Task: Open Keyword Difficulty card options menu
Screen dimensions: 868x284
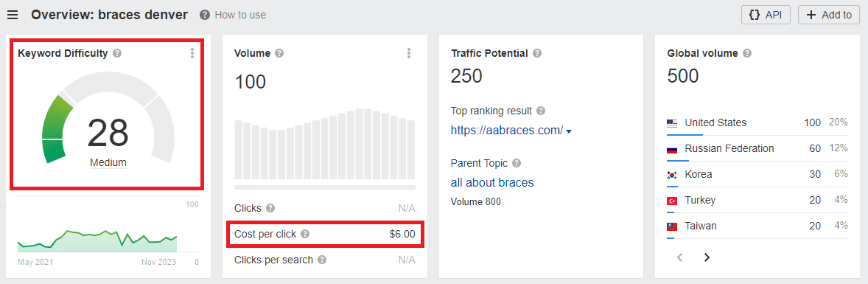Action: (x=192, y=53)
